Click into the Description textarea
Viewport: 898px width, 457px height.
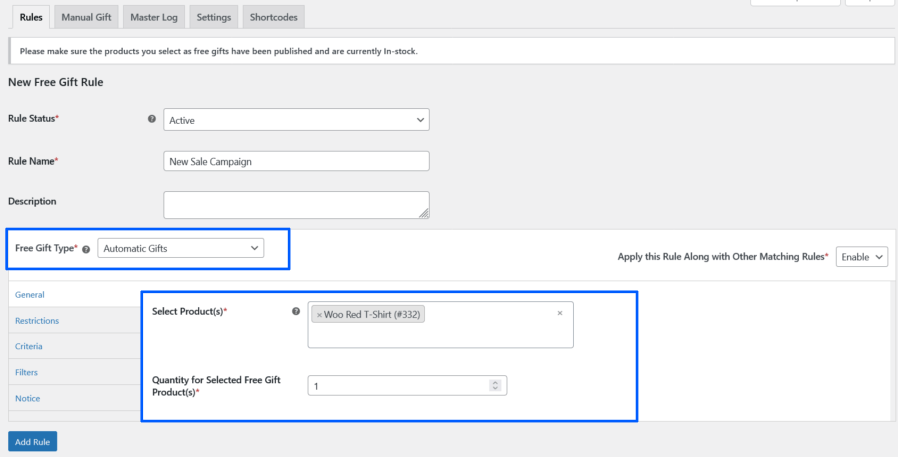pos(296,205)
